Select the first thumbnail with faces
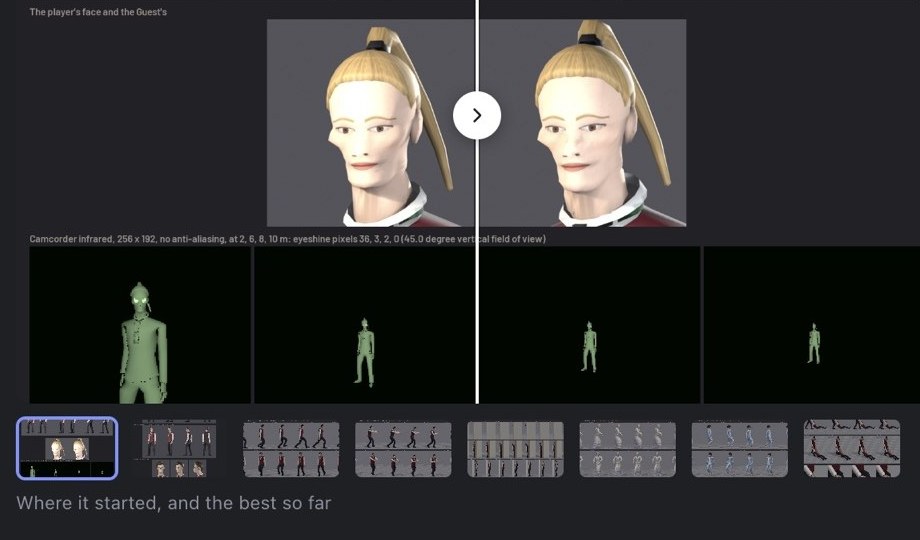The width and height of the screenshot is (920, 540). point(67,448)
